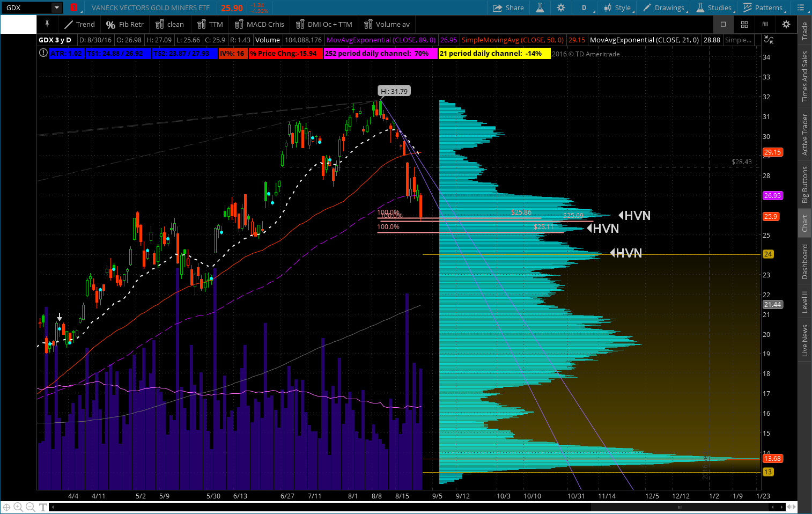Click the zoom out magnifier icon
Screen dimensions: 812x514
31,507
